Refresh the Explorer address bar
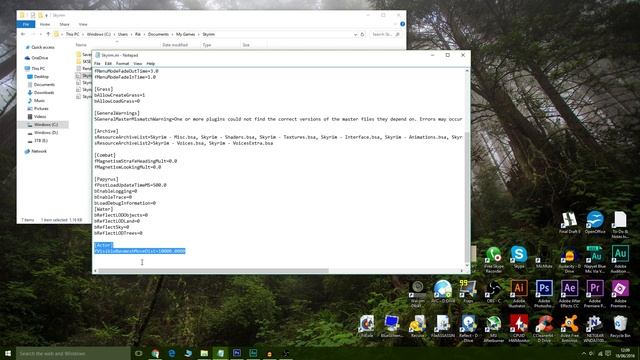 coord(362,35)
